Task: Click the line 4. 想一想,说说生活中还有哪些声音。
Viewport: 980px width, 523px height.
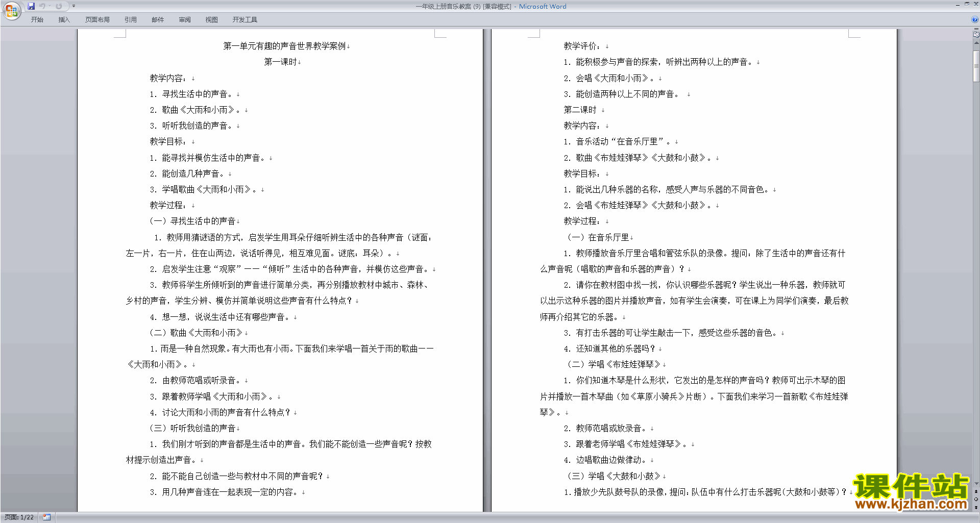Action: point(220,317)
